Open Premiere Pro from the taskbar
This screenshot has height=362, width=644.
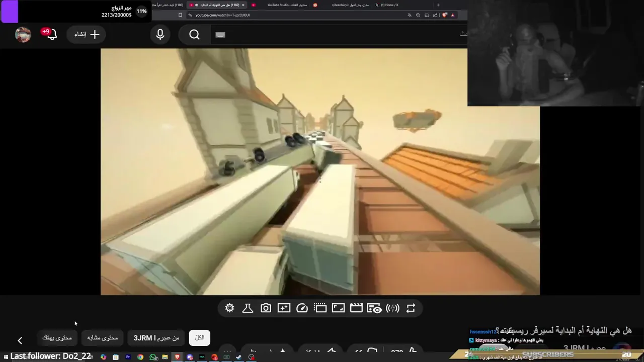click(128, 357)
